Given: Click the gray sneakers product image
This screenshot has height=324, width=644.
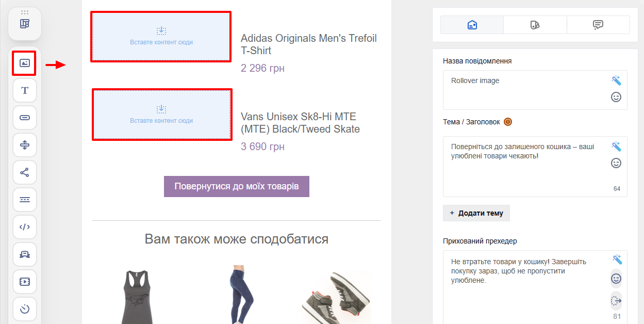Looking at the screenshot, I should pyautogui.click(x=336, y=297).
